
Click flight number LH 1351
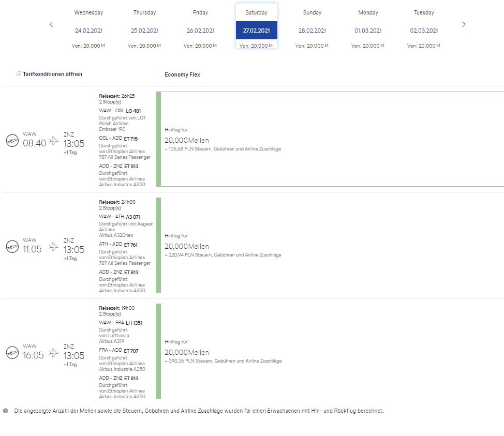[x=134, y=323]
